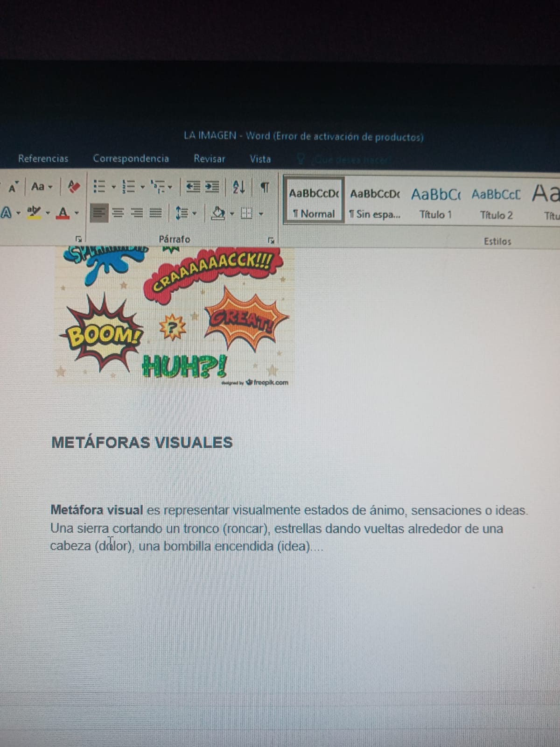Click the word bombilla in the paragraph
This screenshot has height=747, width=560.
(x=187, y=546)
